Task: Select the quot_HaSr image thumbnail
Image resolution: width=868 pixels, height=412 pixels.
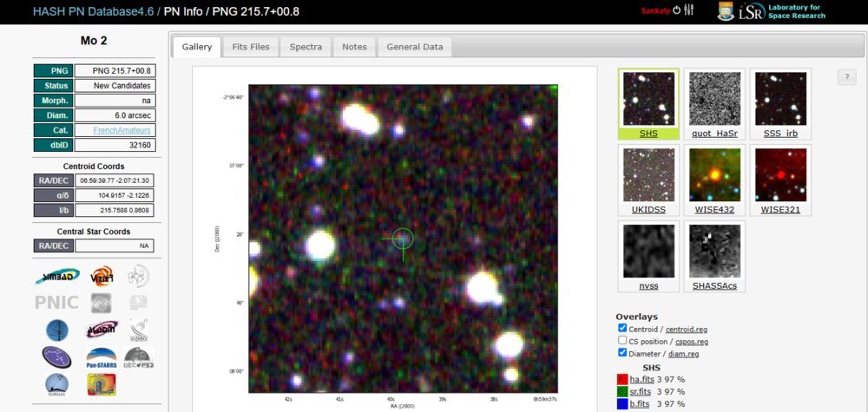Action: pos(714,104)
